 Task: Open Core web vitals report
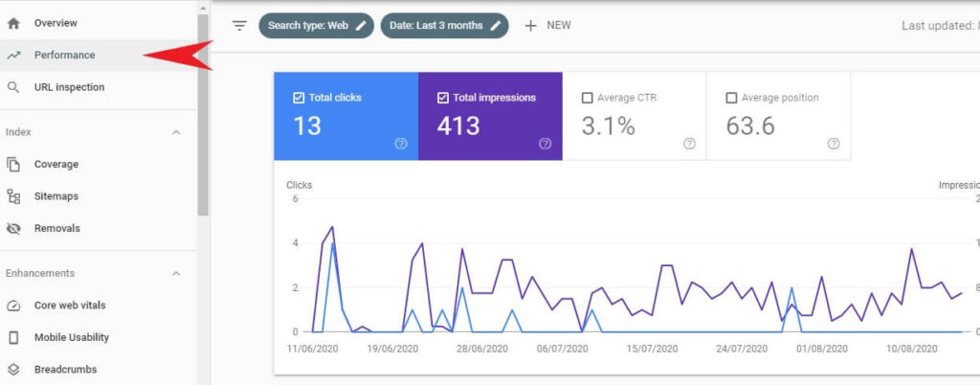[x=99, y=306]
